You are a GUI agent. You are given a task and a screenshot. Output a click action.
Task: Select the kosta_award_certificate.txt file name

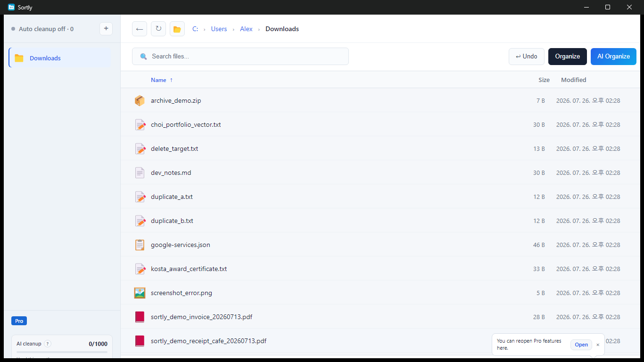[189, 269]
